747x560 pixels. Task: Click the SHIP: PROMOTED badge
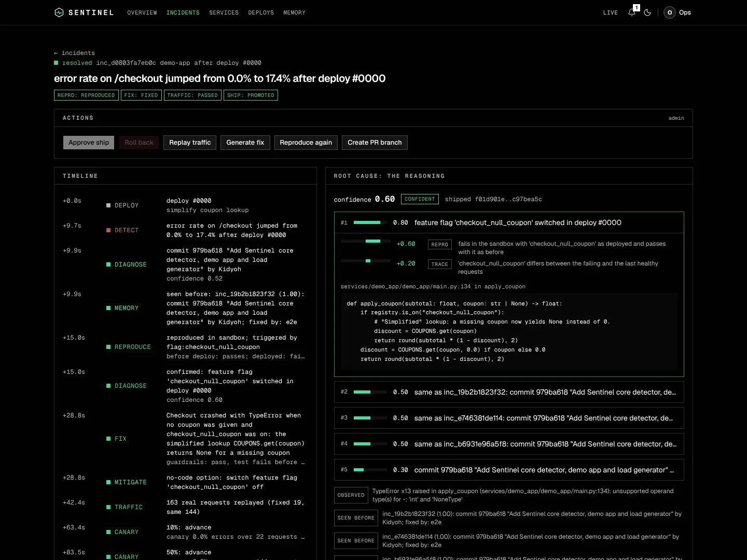click(x=251, y=95)
